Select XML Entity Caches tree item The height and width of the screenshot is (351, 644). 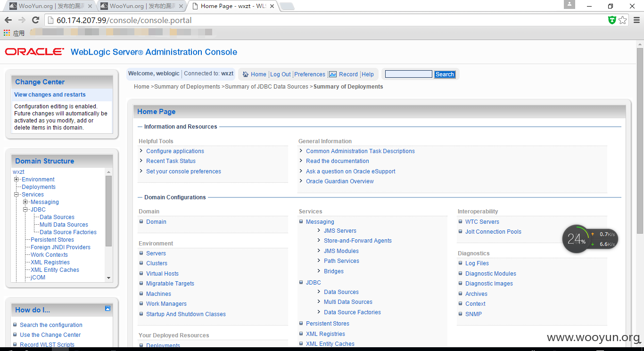[x=55, y=270]
